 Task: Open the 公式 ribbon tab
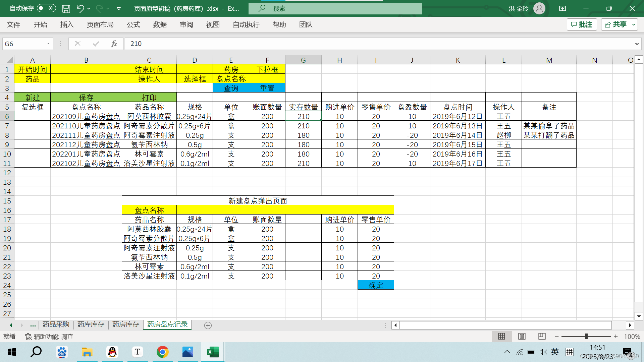[133, 24]
